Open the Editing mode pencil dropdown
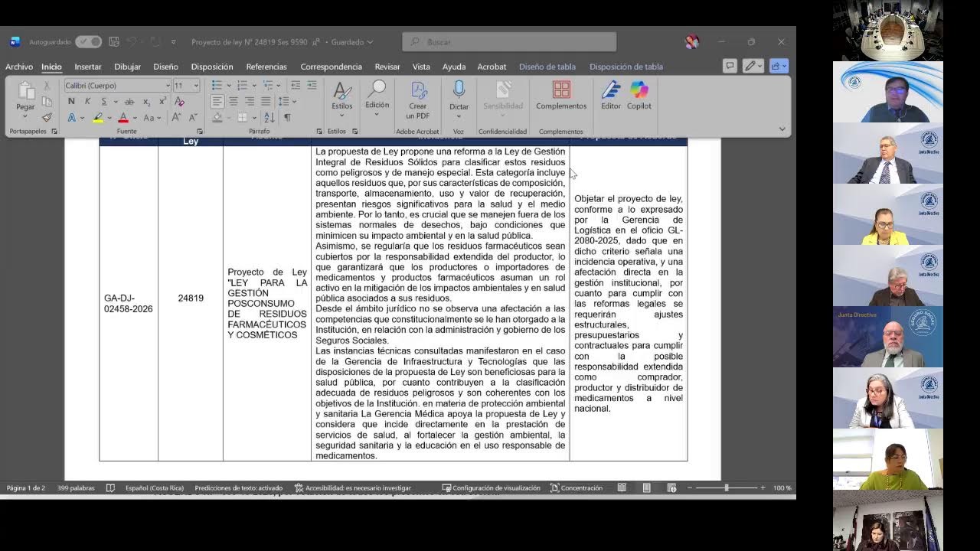This screenshot has width=980, height=551. 753,67
